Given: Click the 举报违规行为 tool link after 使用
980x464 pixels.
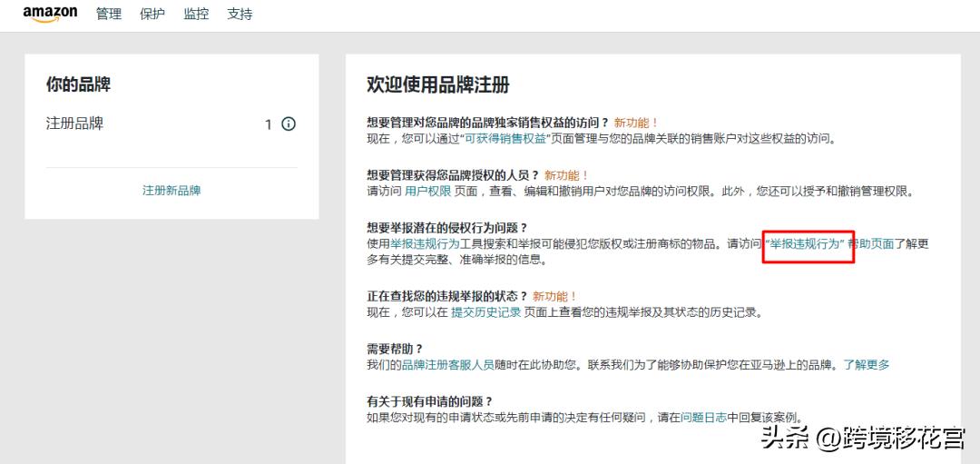Looking at the screenshot, I should pyautogui.click(x=425, y=244).
